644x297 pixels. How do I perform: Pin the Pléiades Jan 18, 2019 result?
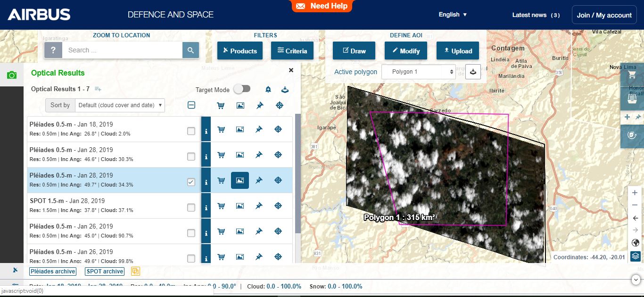click(259, 129)
